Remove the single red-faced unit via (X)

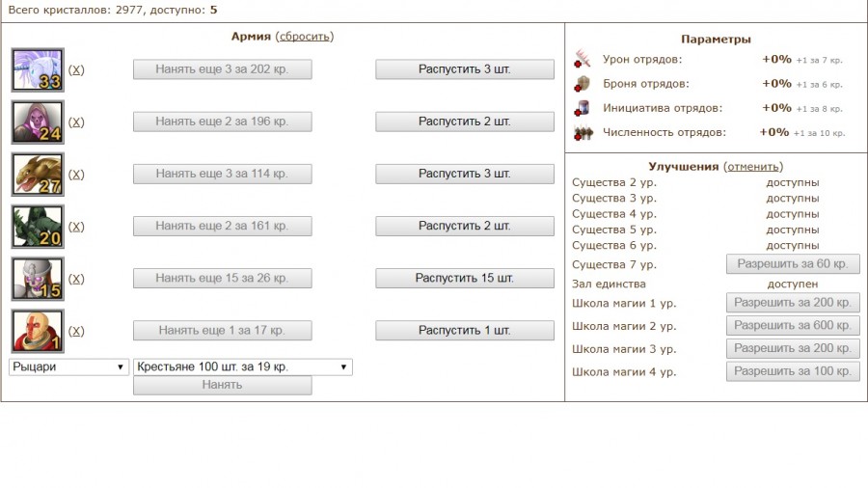click(x=76, y=331)
